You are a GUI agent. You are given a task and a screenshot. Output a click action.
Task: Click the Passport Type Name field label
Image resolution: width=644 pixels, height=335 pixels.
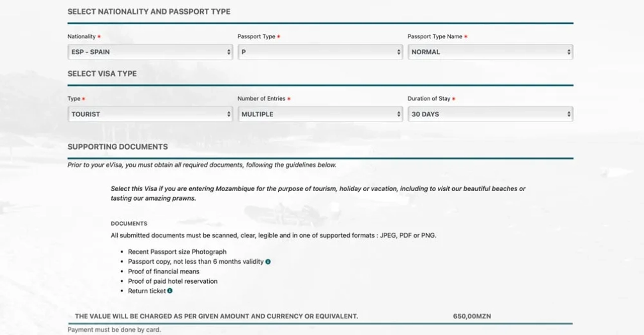coord(435,37)
